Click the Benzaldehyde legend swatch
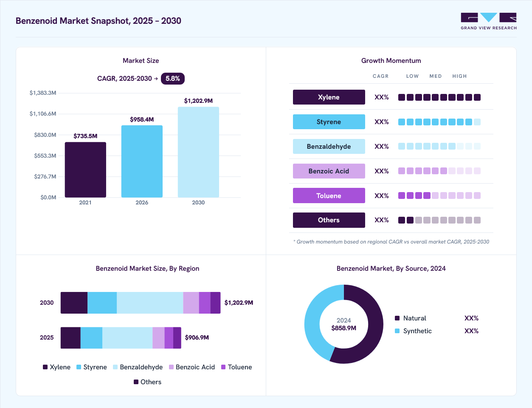The image size is (532, 408). tap(115, 367)
